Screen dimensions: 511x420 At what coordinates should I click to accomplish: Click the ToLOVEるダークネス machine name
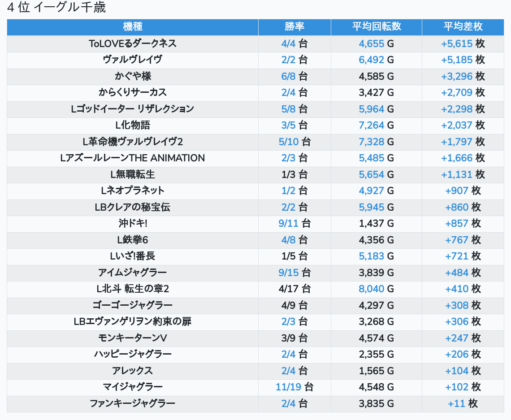(133, 43)
